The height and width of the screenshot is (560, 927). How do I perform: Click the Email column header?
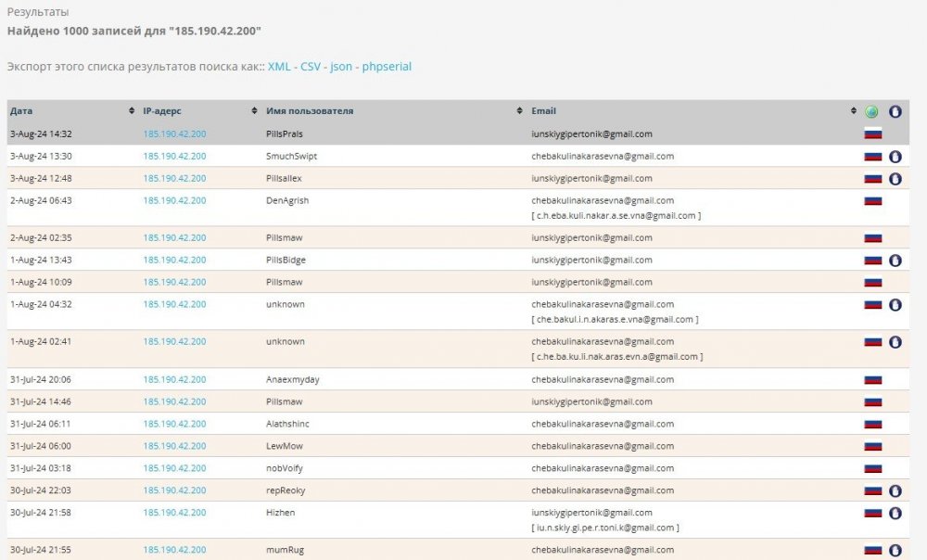click(x=544, y=111)
